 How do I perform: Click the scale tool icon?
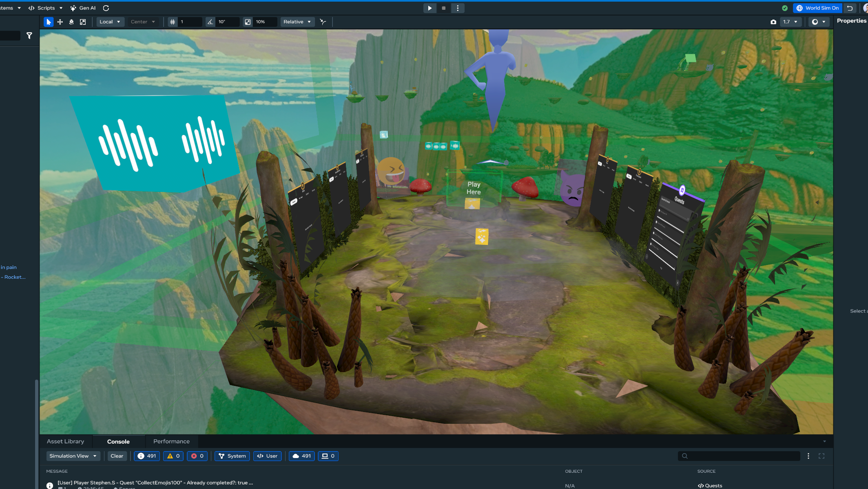click(83, 22)
